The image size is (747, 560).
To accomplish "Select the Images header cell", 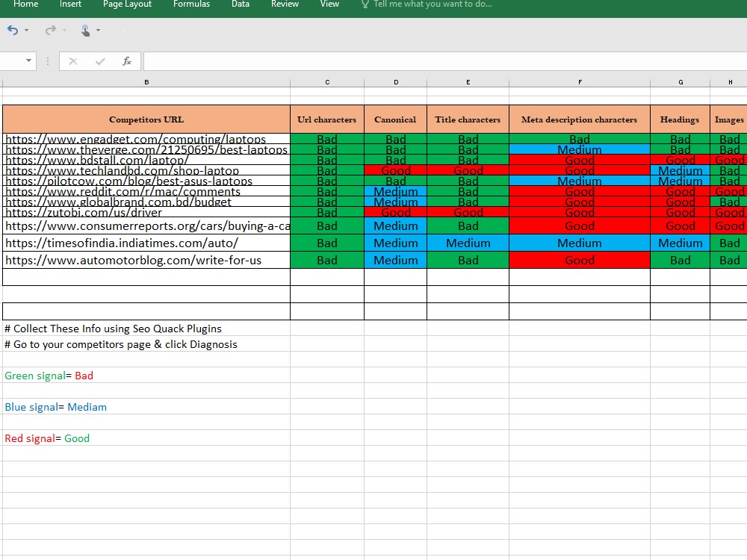I will coord(729,119).
